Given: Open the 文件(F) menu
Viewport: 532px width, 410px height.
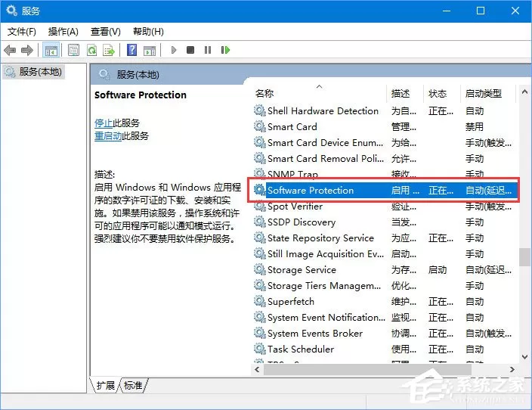Looking at the screenshot, I should click(22, 32).
